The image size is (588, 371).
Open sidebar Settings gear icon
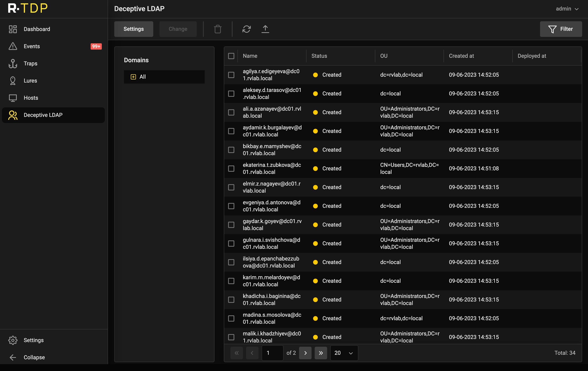click(13, 340)
